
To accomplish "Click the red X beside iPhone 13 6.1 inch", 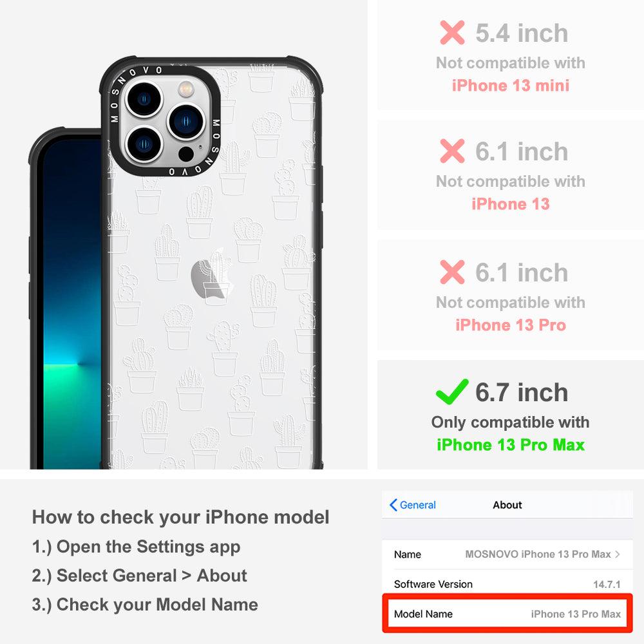I will [x=452, y=151].
